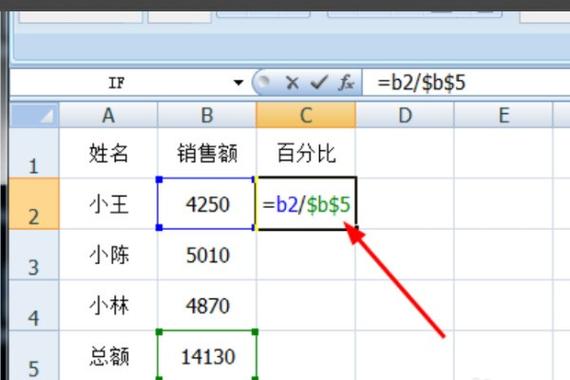Select all cells with corner triangle button
This screenshot has height=380, width=570.
coord(34,115)
